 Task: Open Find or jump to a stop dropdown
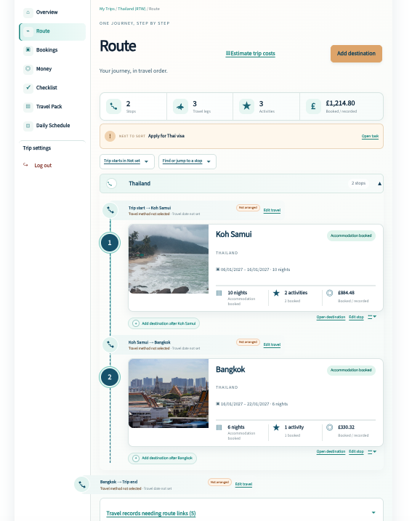coord(187,161)
